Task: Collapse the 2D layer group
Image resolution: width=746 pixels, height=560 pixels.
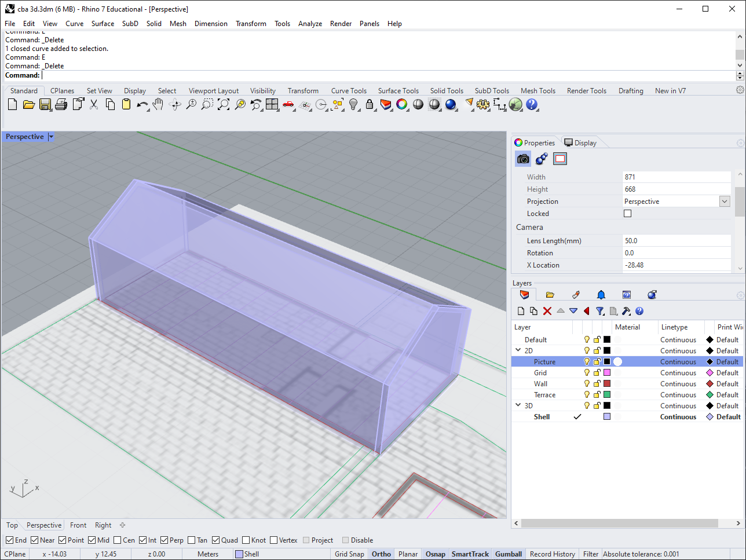Action: click(517, 350)
